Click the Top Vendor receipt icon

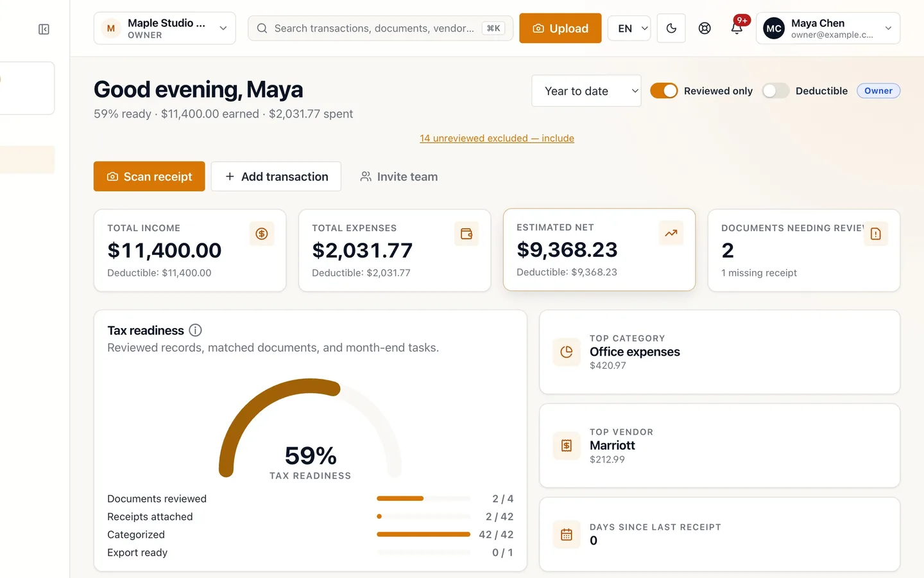tap(567, 446)
